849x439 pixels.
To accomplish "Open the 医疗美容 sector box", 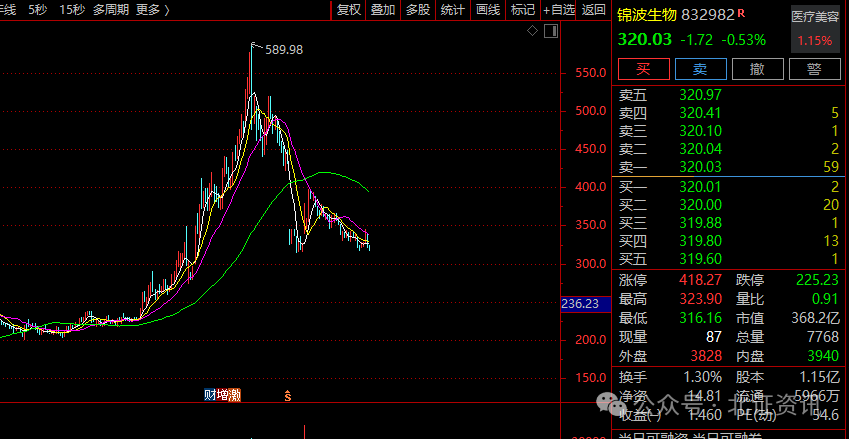I will coord(815,30).
